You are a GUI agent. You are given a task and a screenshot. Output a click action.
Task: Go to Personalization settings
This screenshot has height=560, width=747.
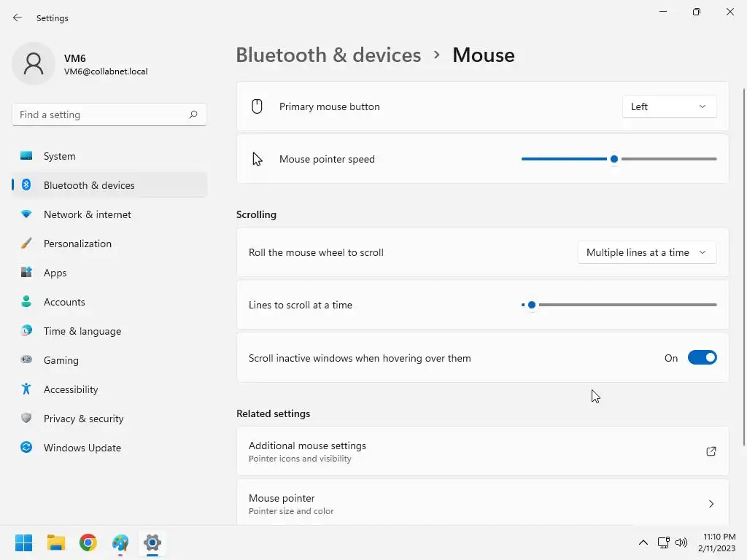pos(77,244)
